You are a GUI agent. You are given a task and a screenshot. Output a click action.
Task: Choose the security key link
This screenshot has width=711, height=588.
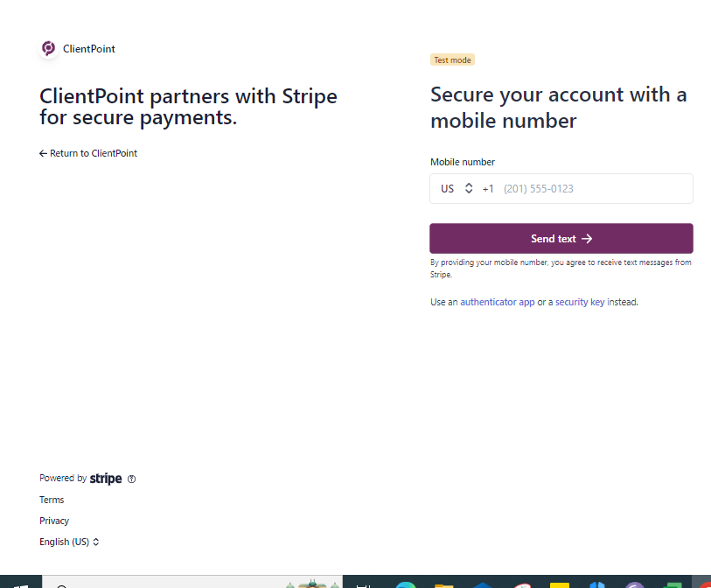pos(580,302)
